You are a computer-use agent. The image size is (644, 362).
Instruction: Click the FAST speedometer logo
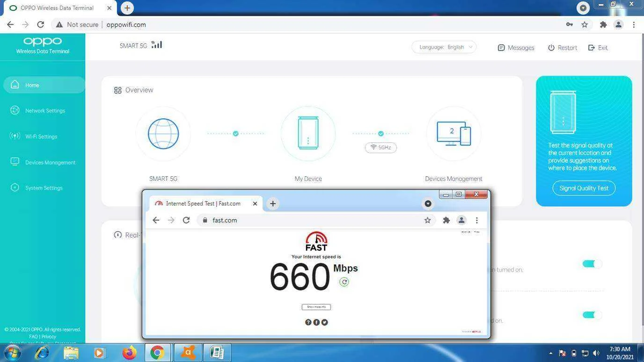[x=316, y=241]
